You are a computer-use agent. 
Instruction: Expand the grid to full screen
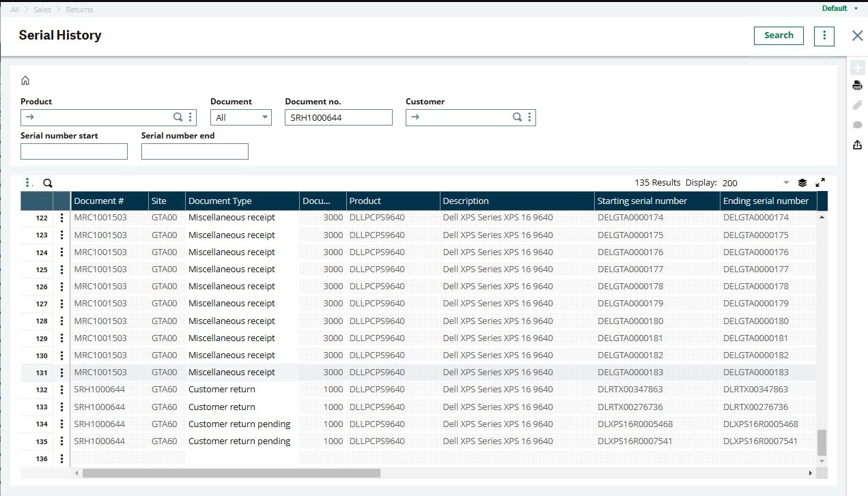[820, 183]
